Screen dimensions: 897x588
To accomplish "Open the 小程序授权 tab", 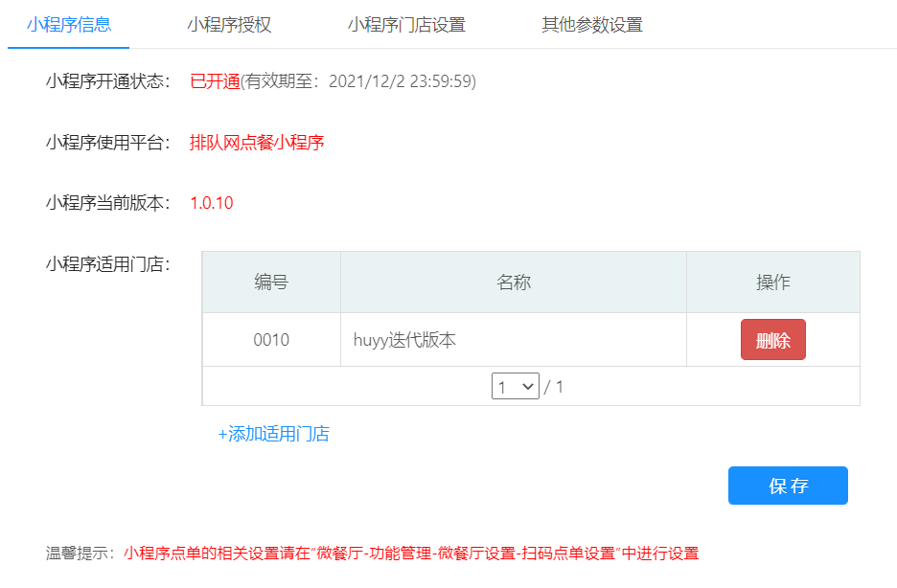I will click(229, 25).
